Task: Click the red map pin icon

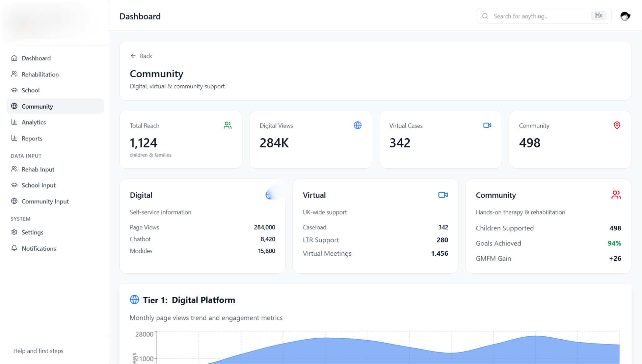Action: click(617, 125)
